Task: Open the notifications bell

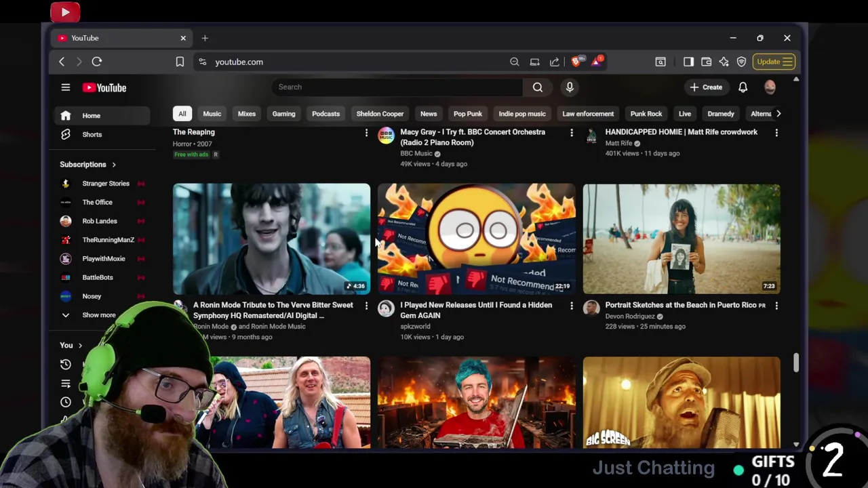Action: pyautogui.click(x=743, y=87)
